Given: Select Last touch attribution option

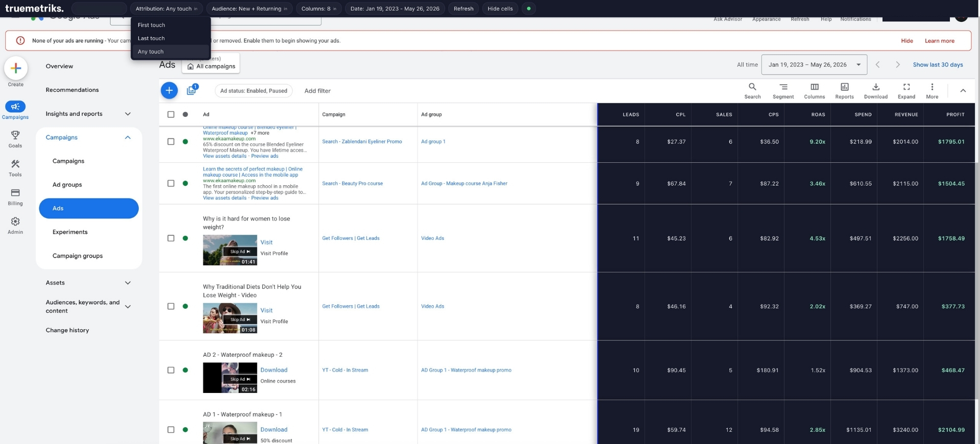Looking at the screenshot, I should pos(170,38).
